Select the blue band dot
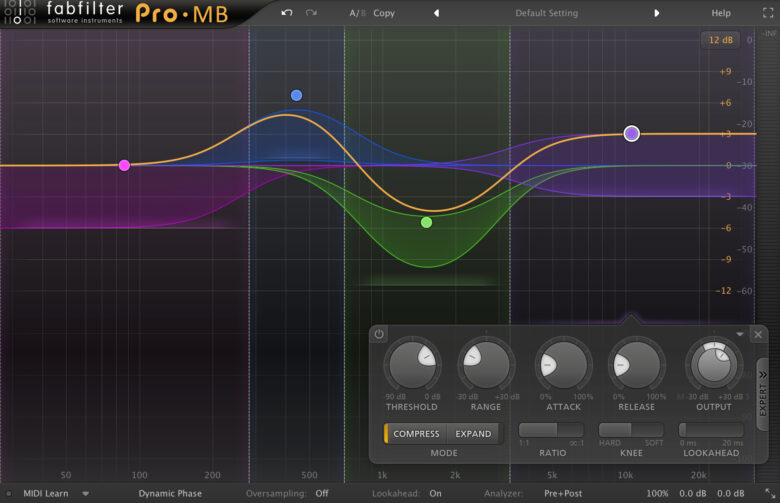 point(296,95)
